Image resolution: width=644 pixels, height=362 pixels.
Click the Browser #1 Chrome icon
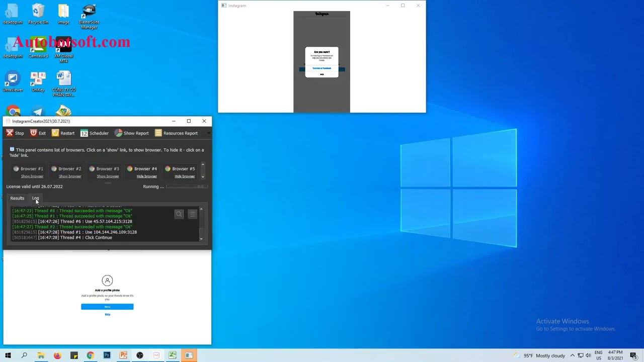point(16,169)
